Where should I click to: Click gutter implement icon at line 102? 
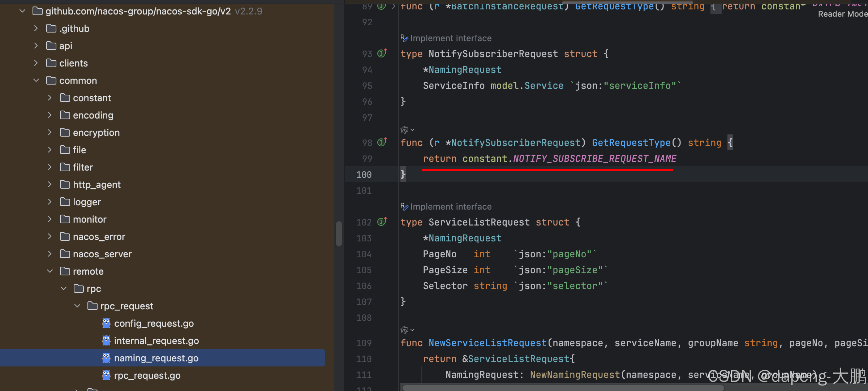(382, 222)
